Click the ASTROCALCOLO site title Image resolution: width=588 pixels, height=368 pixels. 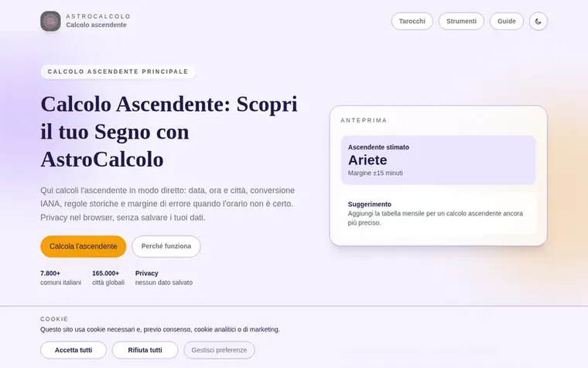(x=98, y=16)
